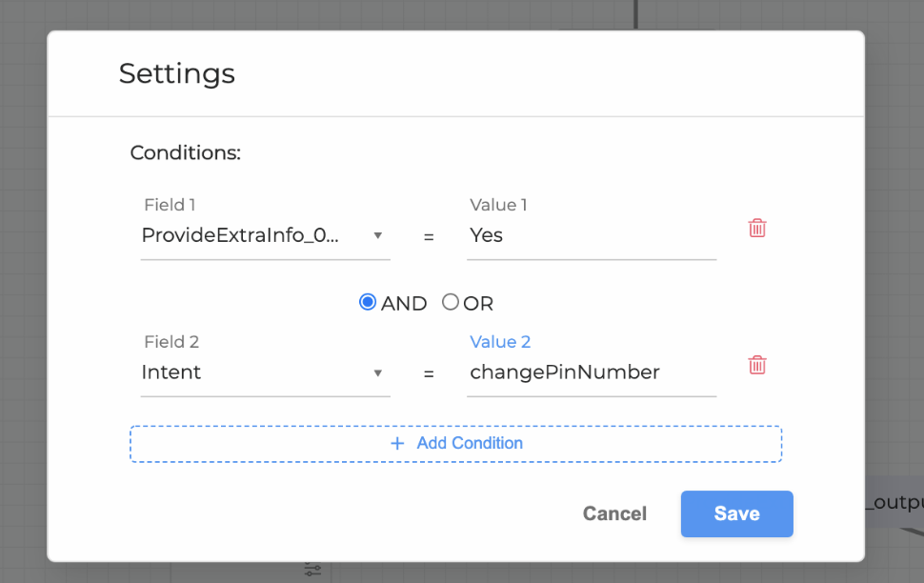Select the AND radio button
The height and width of the screenshot is (583, 924).
point(368,302)
